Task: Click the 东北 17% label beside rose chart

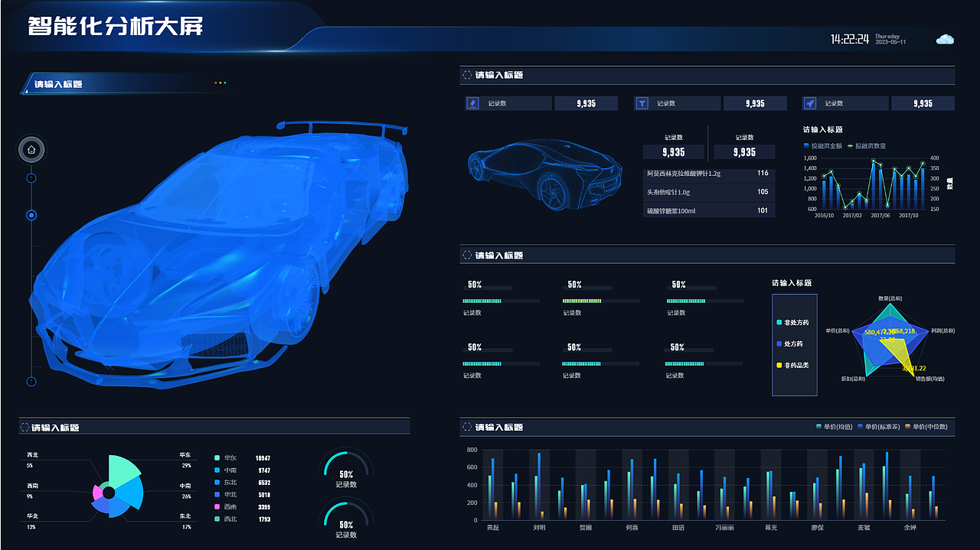Action: click(186, 522)
